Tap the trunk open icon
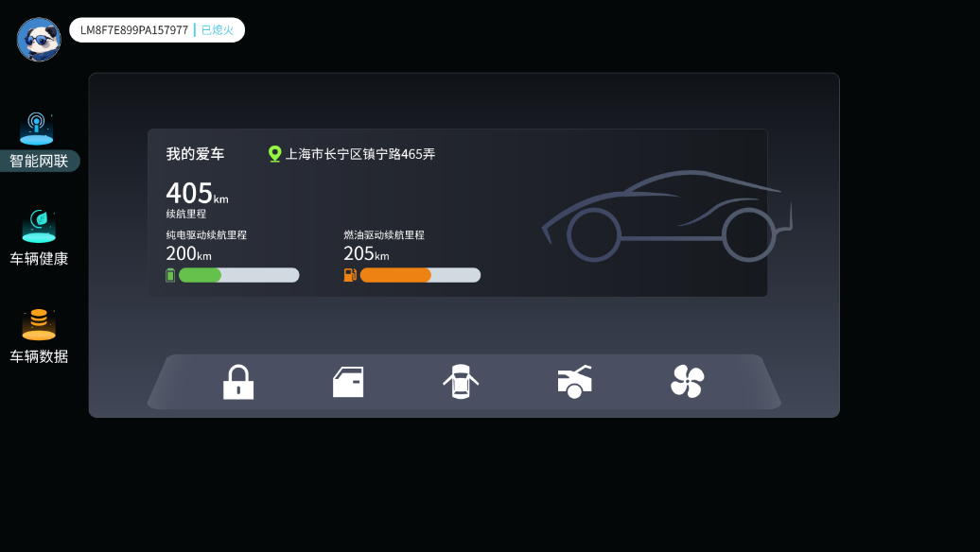 (x=574, y=382)
